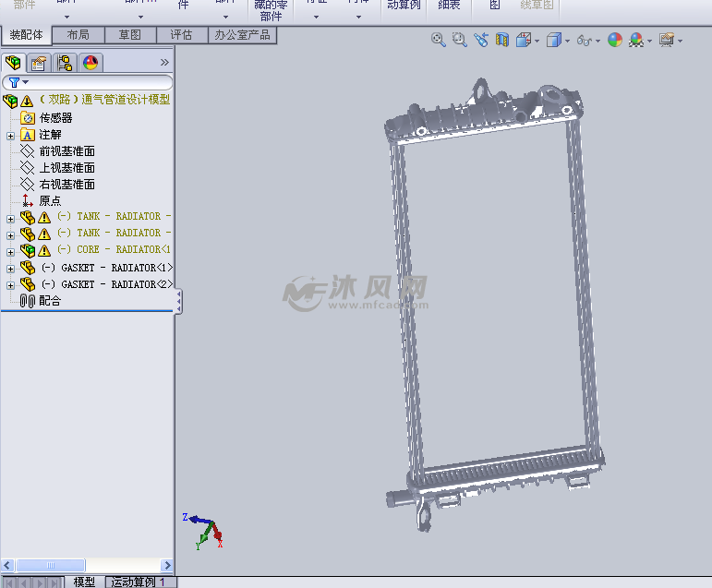Click the tree filter funnel icon
This screenshot has height=588, width=712.
click(x=14, y=83)
